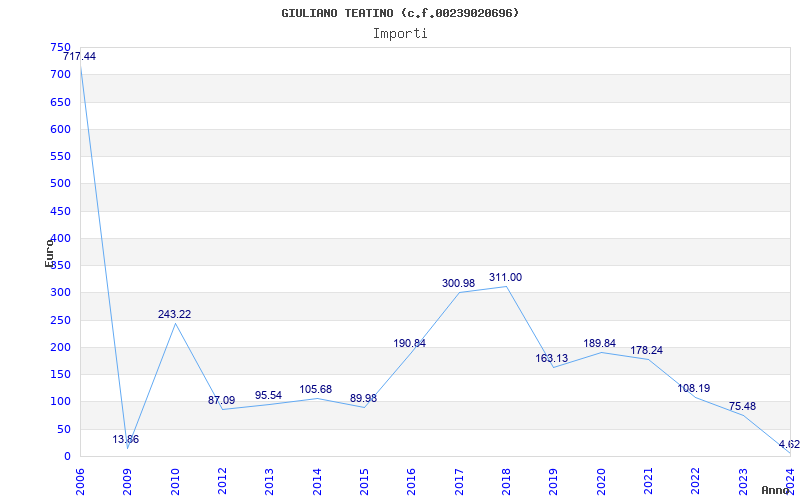Image resolution: width=800 pixels, height=500 pixels.
Task: Click the 700 tick on Euro axis
Action: [x=60, y=74]
